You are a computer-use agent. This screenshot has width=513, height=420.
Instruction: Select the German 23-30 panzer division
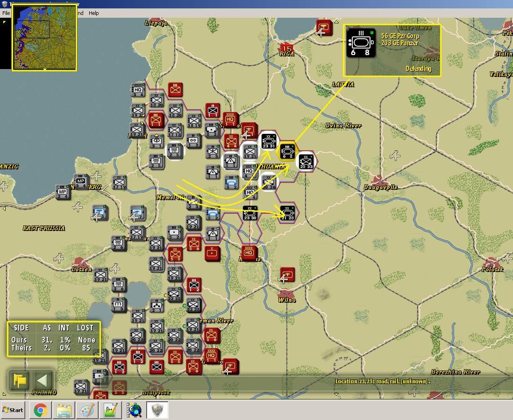click(x=250, y=213)
